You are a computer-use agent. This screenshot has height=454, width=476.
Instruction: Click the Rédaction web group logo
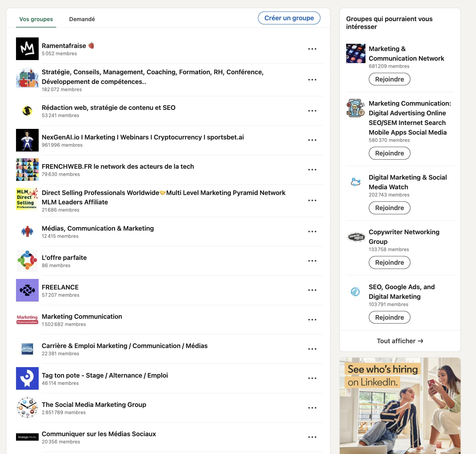coord(27,111)
